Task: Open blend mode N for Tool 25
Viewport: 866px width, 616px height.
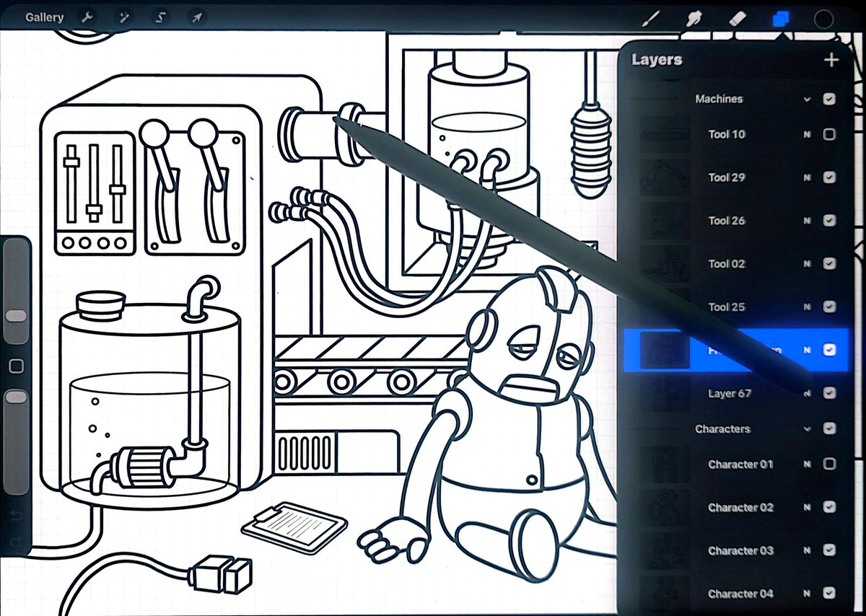Action: [807, 307]
